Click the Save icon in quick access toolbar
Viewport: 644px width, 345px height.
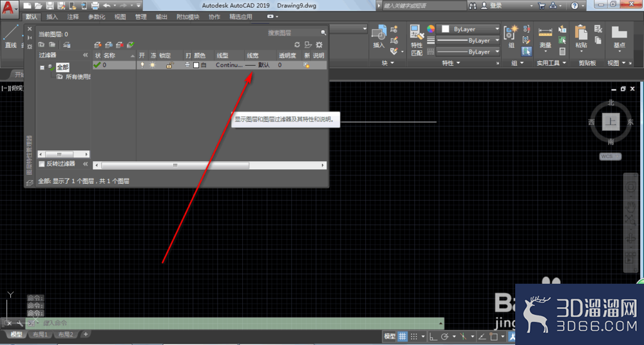pos(50,6)
